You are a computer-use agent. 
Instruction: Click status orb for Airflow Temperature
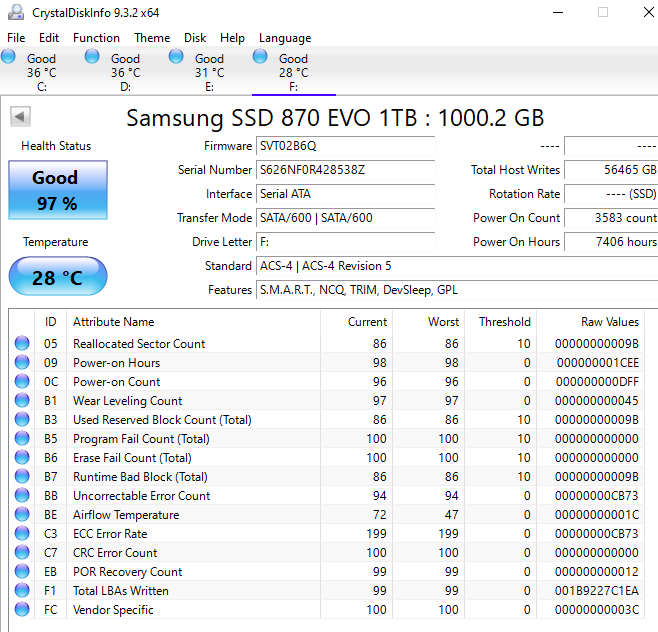point(22,515)
